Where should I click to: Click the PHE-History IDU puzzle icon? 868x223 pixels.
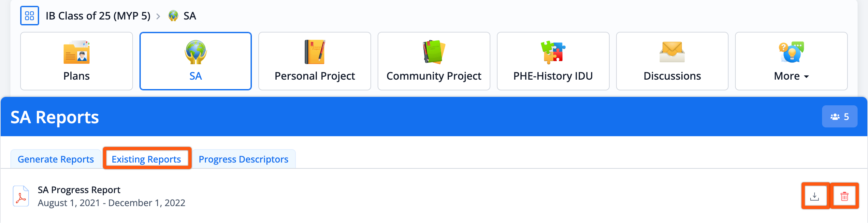[x=553, y=52]
